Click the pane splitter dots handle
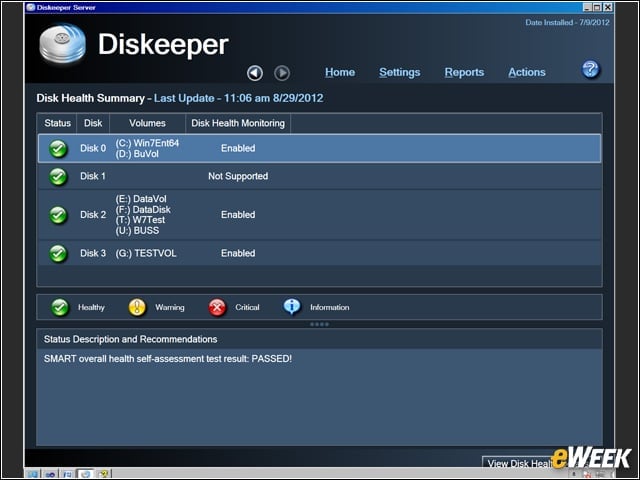Image resolution: width=640 pixels, height=480 pixels. (x=319, y=324)
